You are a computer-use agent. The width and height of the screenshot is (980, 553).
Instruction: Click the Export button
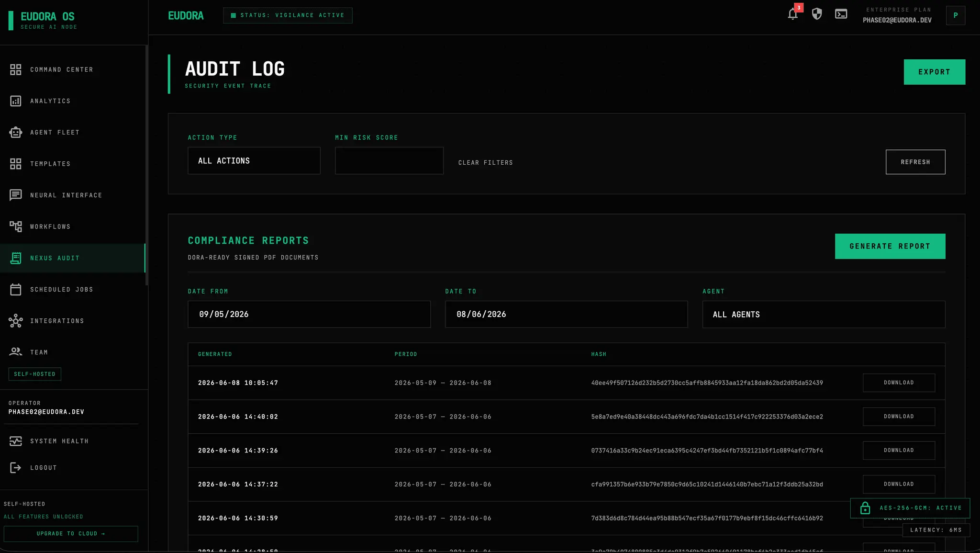(934, 72)
